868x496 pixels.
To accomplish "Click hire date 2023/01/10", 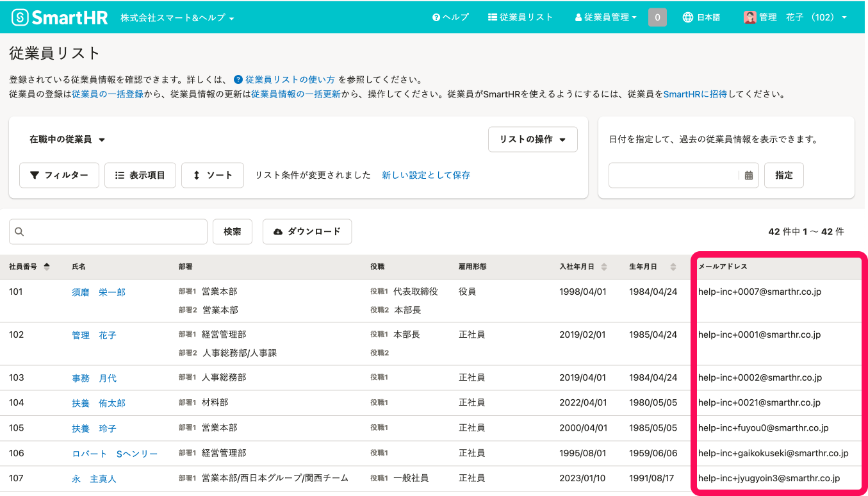I will tap(582, 478).
